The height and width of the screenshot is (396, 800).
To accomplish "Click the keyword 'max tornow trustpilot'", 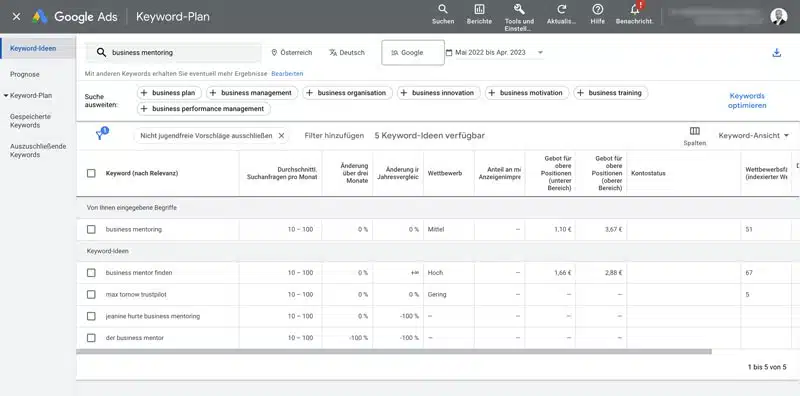I will coord(136,294).
